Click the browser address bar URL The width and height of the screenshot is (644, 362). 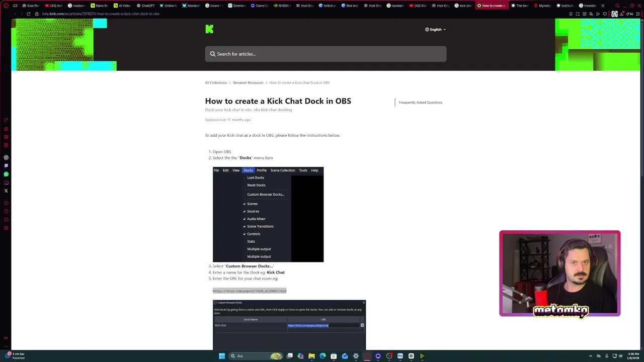(x=101, y=14)
